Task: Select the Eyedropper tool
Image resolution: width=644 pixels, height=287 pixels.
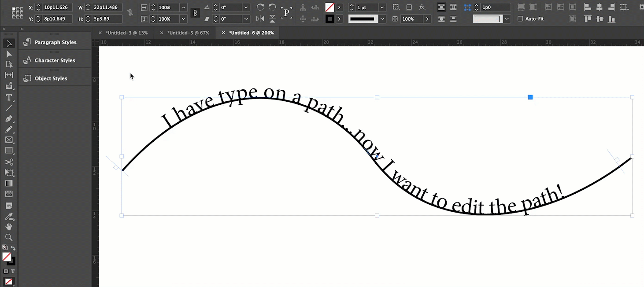Action: tap(9, 216)
